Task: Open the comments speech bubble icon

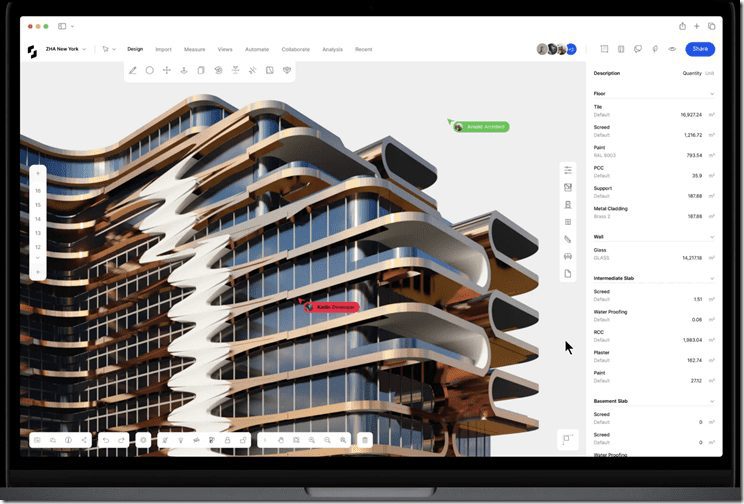Action: pos(638,49)
